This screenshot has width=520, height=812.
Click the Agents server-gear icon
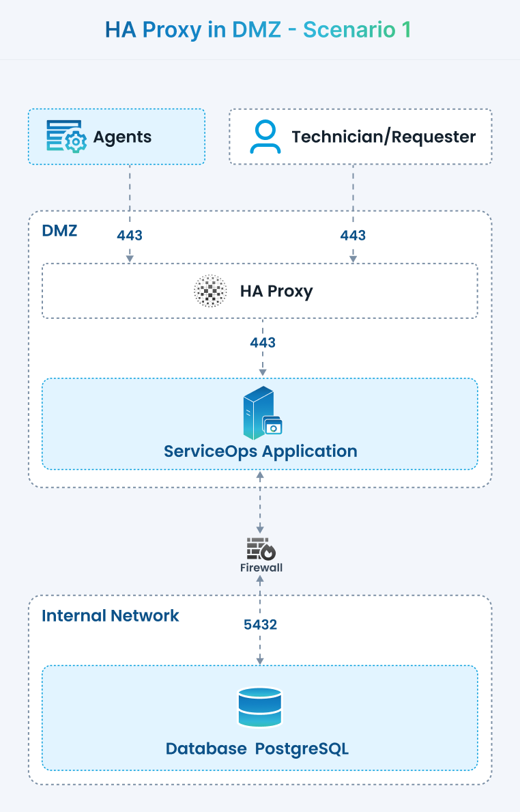tap(66, 137)
